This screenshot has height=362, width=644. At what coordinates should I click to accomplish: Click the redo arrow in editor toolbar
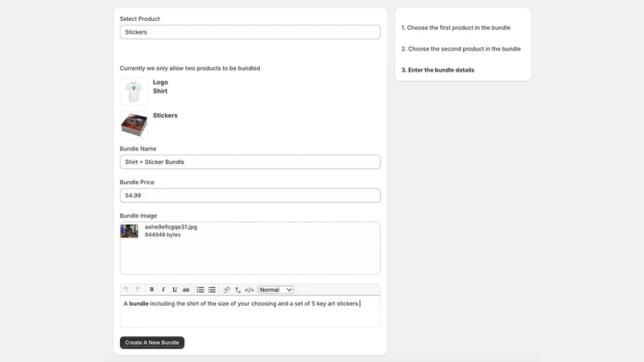pos(138,290)
